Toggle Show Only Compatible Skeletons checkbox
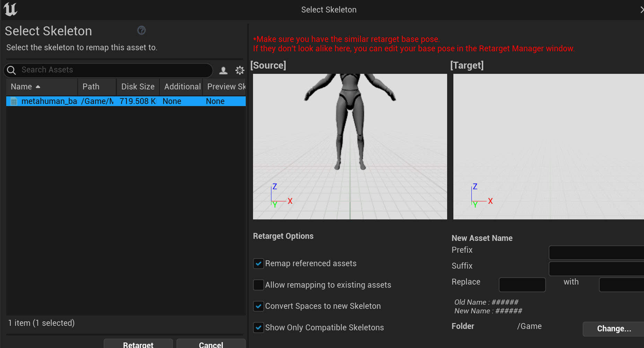The image size is (644, 348). (x=259, y=328)
